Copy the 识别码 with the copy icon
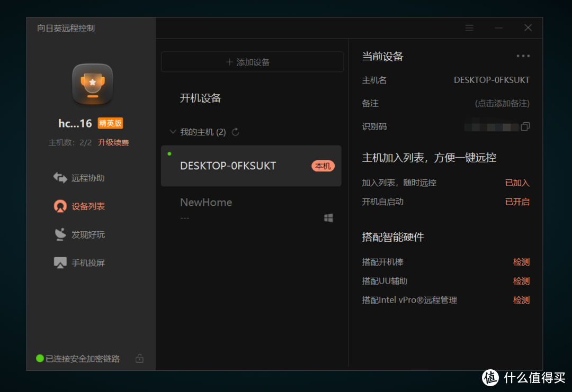Viewport: 572px width, 392px height. [x=525, y=126]
